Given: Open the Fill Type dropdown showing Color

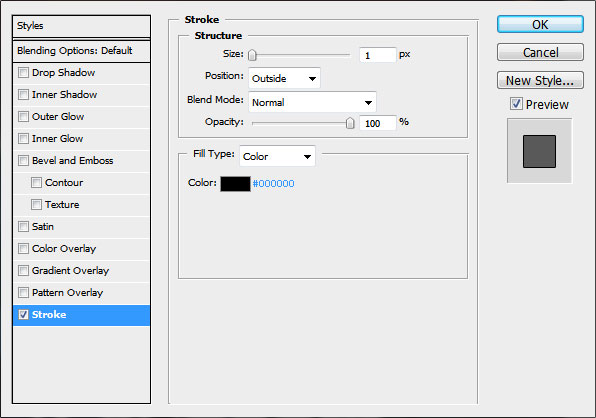Looking at the screenshot, I should click(277, 156).
